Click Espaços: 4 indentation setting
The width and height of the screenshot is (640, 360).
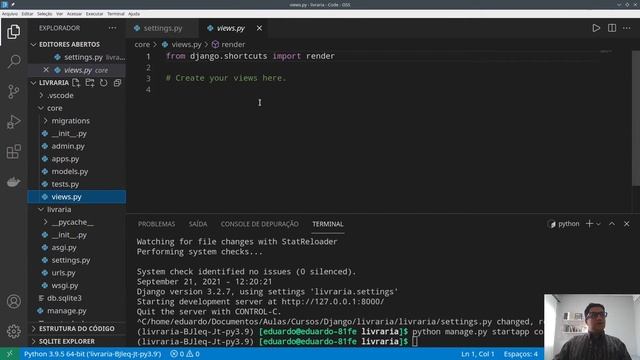(521, 354)
